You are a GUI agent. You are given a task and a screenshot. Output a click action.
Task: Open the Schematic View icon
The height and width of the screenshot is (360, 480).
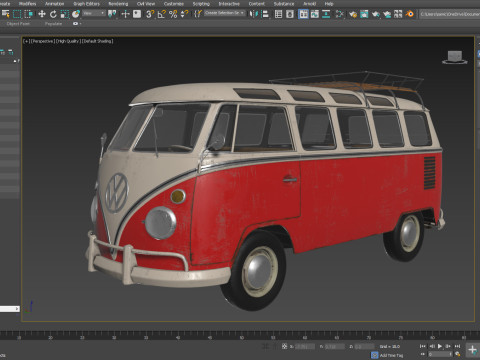point(326,14)
